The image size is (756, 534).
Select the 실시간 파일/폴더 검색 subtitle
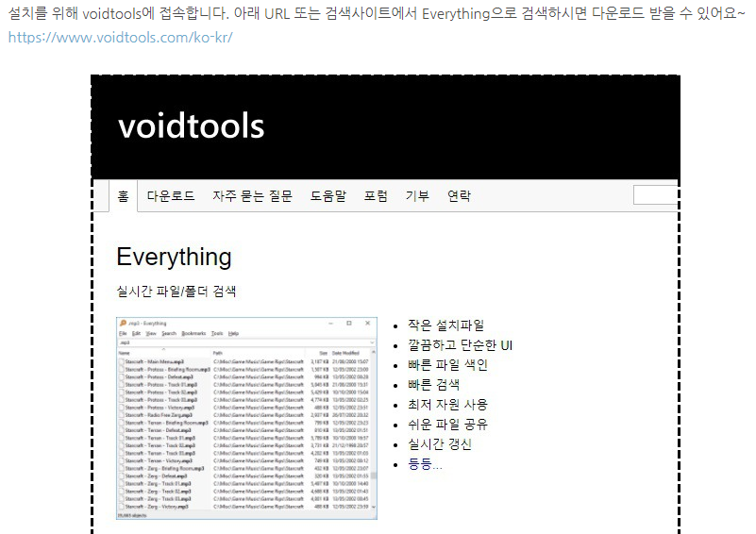[176, 292]
